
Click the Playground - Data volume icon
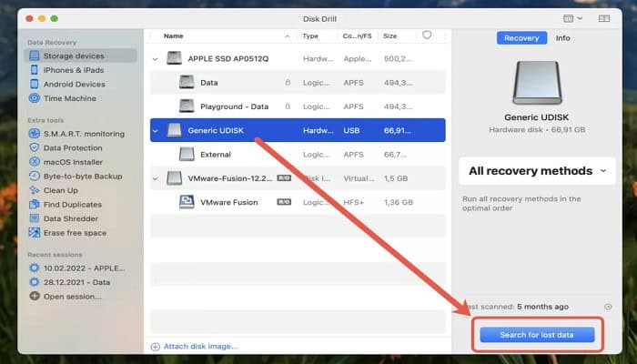tap(187, 106)
